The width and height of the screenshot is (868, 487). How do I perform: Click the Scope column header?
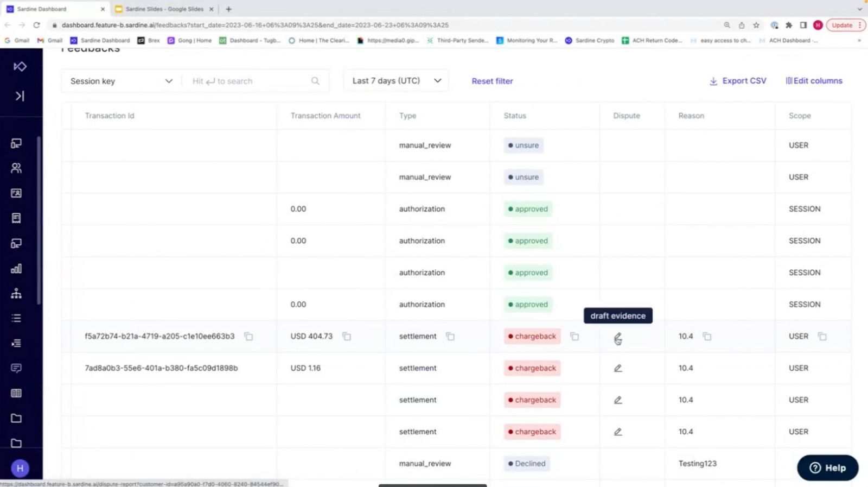click(800, 116)
